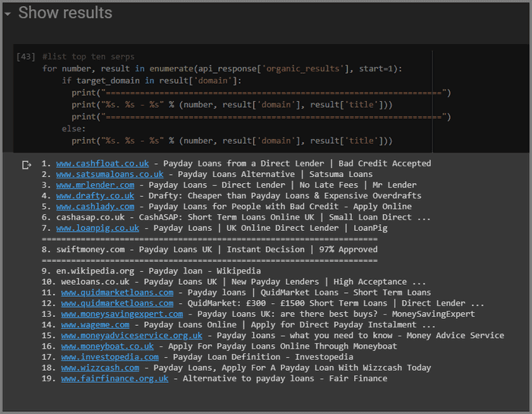Open www.moneyboat.co.uk link
The height and width of the screenshot is (414, 532).
[x=107, y=346]
